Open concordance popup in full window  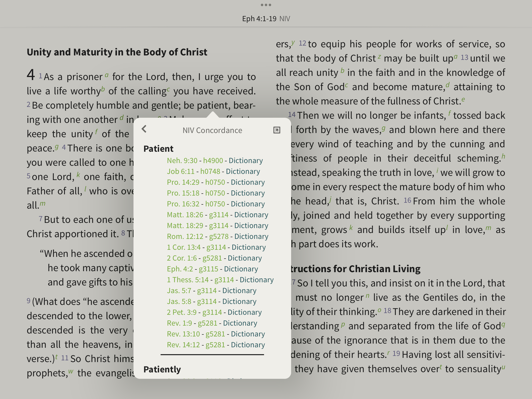tap(277, 130)
